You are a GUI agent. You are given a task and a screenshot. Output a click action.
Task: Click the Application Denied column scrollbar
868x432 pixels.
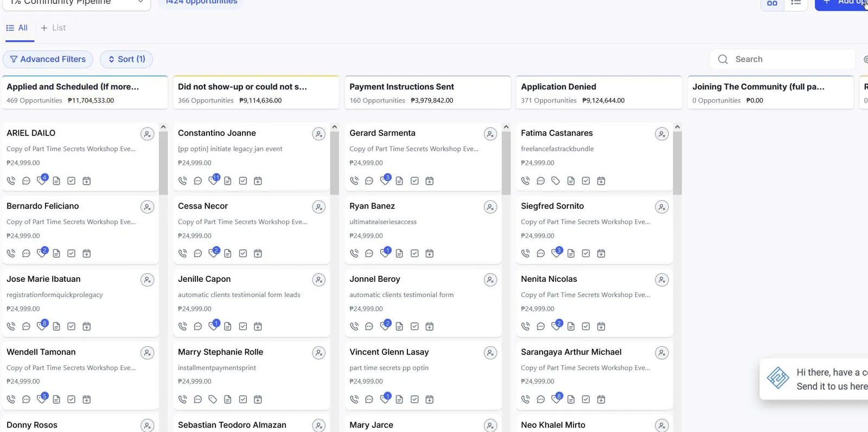pos(678,163)
